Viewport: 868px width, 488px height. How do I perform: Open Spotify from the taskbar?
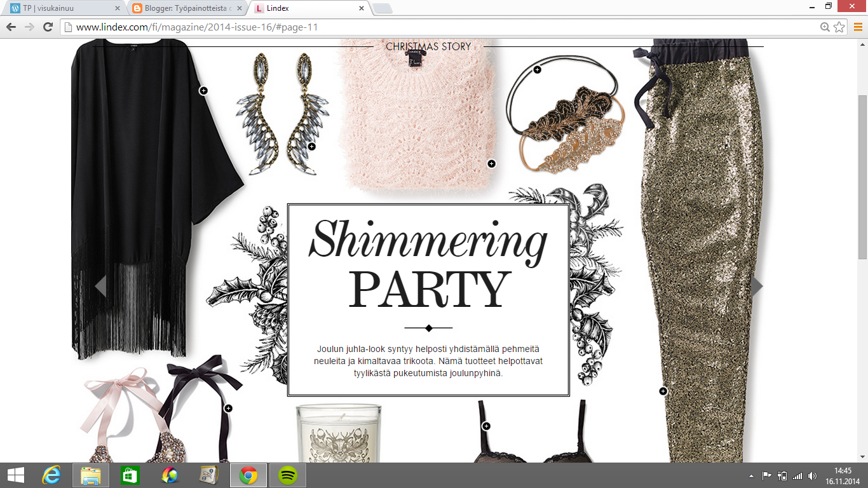pyautogui.click(x=288, y=475)
